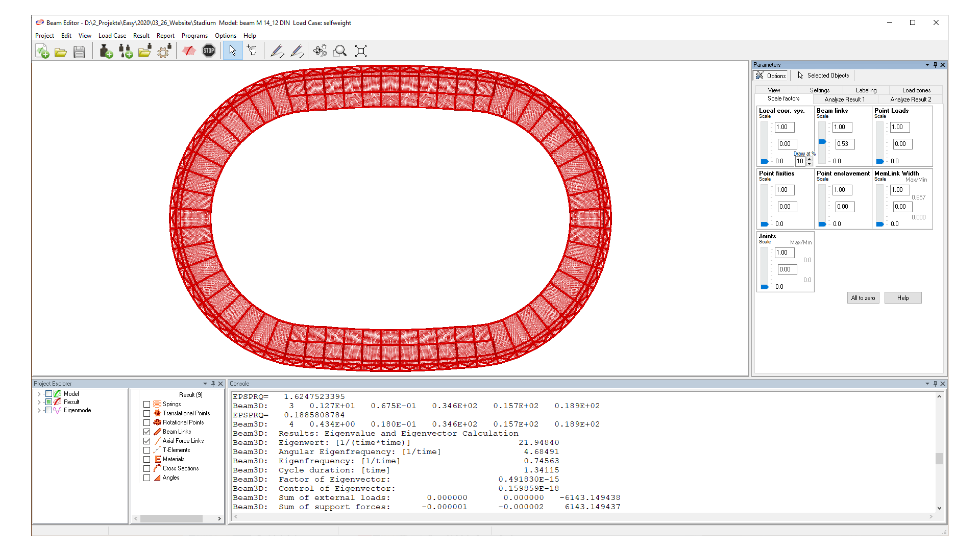The image size is (980, 551).
Task: Click the Draw at % value field
Action: (800, 161)
